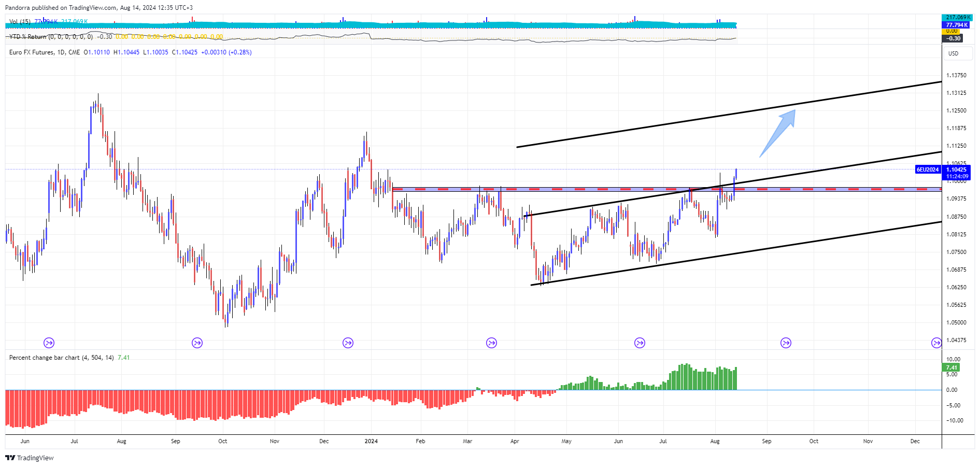Click the rollover marker icon below December 2023 candles

click(x=348, y=343)
